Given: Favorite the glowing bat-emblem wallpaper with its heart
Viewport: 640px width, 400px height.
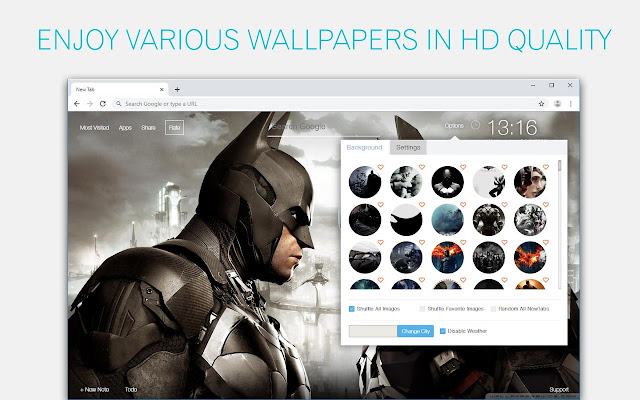Looking at the screenshot, I should 463,167.
